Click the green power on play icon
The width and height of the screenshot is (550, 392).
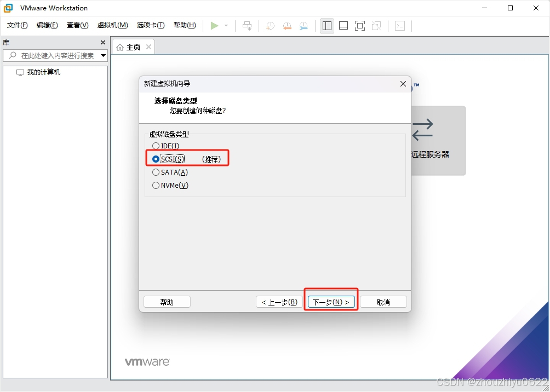coord(214,26)
